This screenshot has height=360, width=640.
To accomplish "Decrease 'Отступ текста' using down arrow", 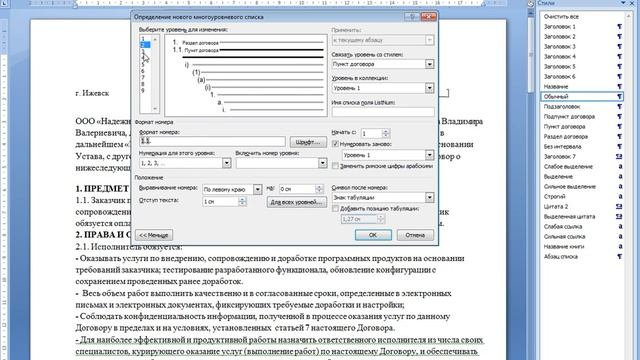I will [x=242, y=204].
